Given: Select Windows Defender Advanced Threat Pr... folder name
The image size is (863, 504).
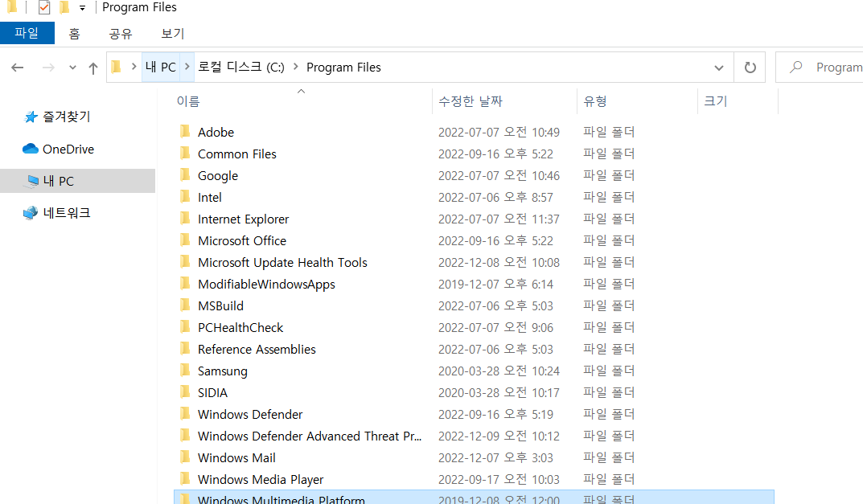Looking at the screenshot, I should pos(310,436).
